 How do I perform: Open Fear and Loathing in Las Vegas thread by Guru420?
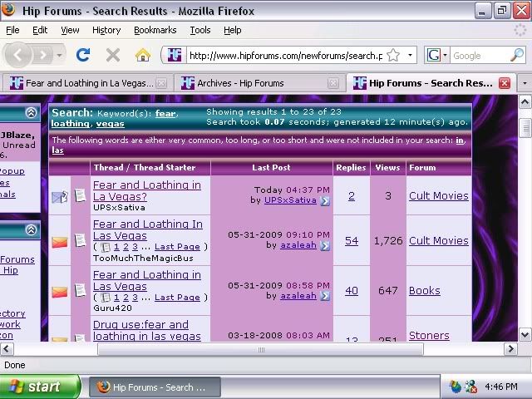[147, 280]
